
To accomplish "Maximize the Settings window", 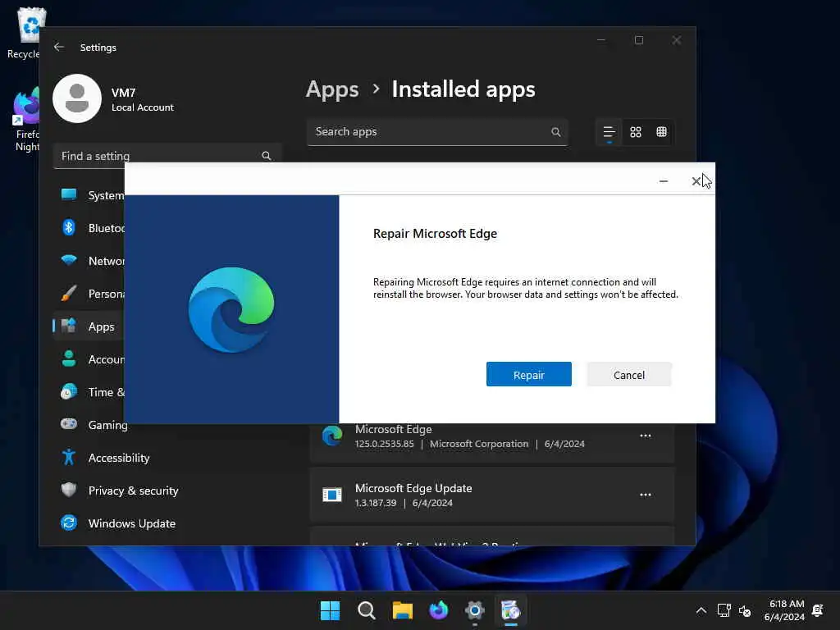I will [x=638, y=40].
